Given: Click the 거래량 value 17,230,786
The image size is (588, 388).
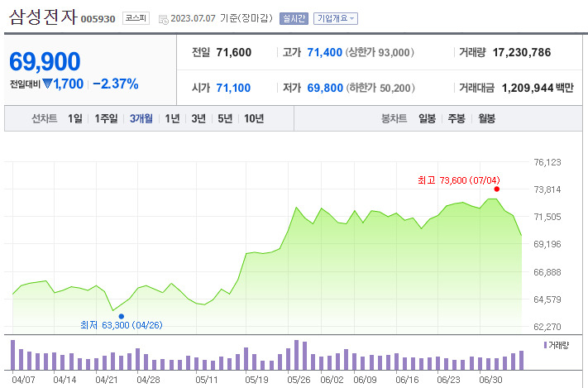Looking at the screenshot, I should click(x=522, y=52).
